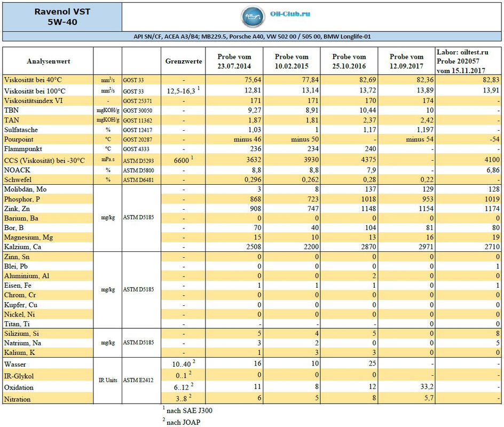
Task: Select the Sulfatasche row label
Action: [x=21, y=130]
